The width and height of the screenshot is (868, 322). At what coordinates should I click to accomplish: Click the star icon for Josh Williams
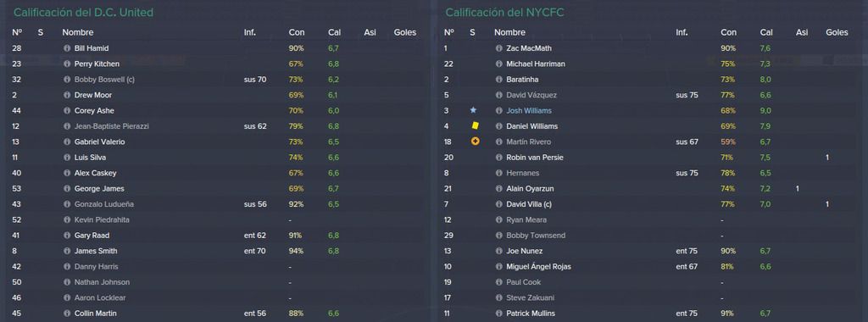473,111
